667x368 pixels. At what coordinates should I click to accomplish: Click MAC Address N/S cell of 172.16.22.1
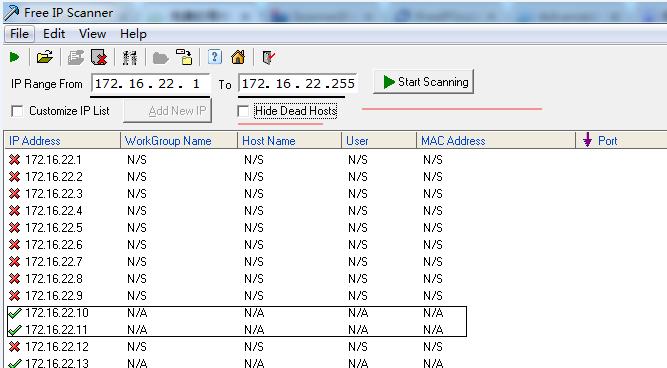click(x=433, y=160)
